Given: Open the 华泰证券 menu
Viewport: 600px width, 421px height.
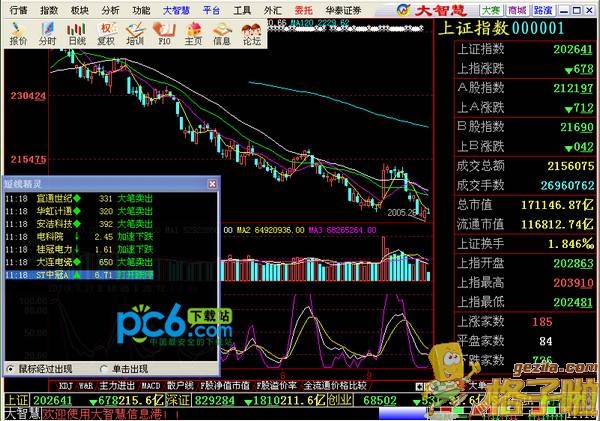Looking at the screenshot, I should pyautogui.click(x=343, y=10).
